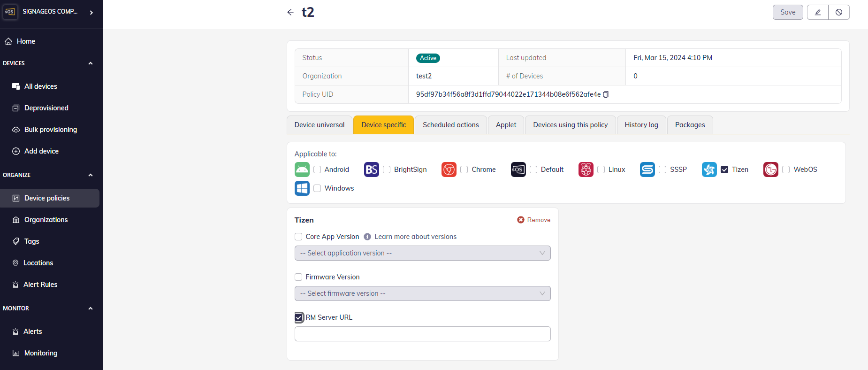Open the Select firmware version dropdown
Viewport: 868px width, 370px height.
[422, 293]
